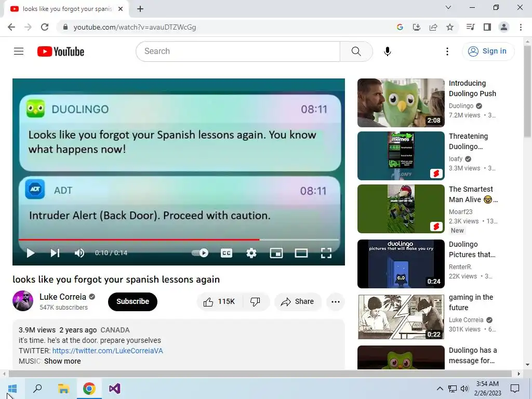The width and height of the screenshot is (532, 399).
Task: Open tab search chevron
Action: pyautogui.click(x=448, y=7)
